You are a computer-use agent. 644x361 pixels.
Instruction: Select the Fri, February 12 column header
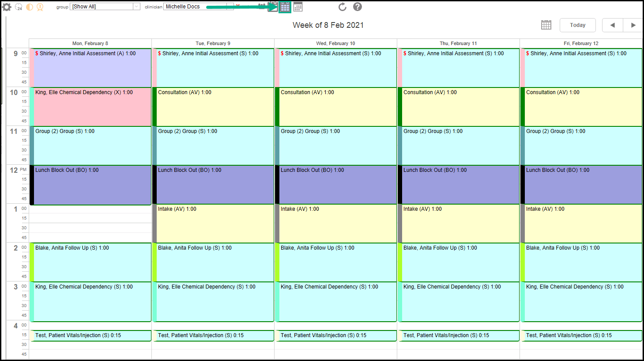click(x=581, y=43)
